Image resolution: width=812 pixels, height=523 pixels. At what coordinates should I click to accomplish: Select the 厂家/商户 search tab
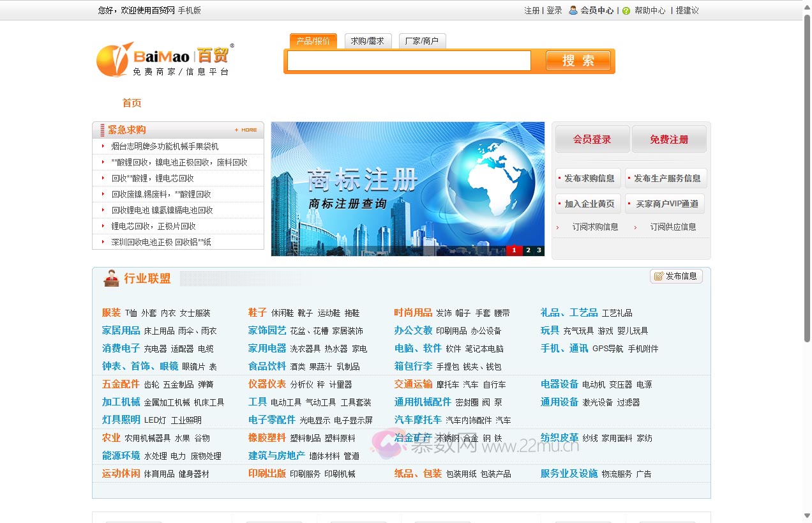(x=422, y=41)
